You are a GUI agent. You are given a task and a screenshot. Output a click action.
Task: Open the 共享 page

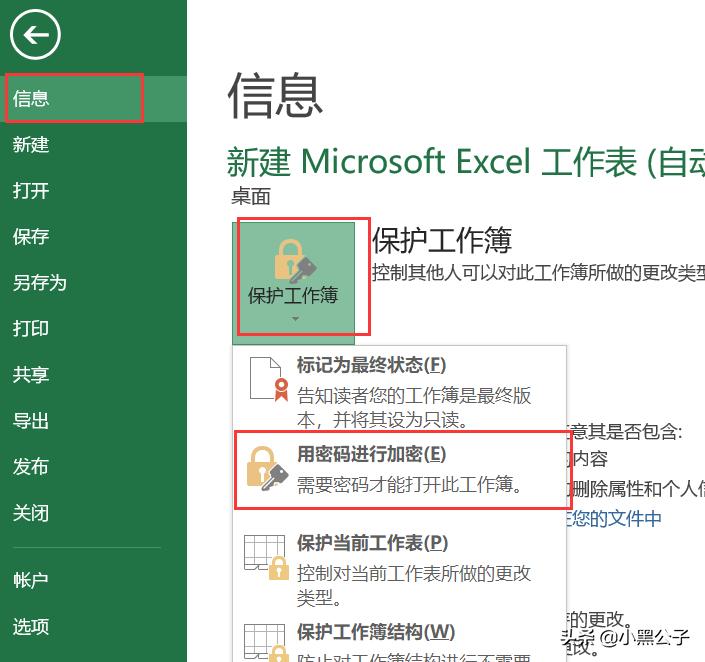(93, 375)
